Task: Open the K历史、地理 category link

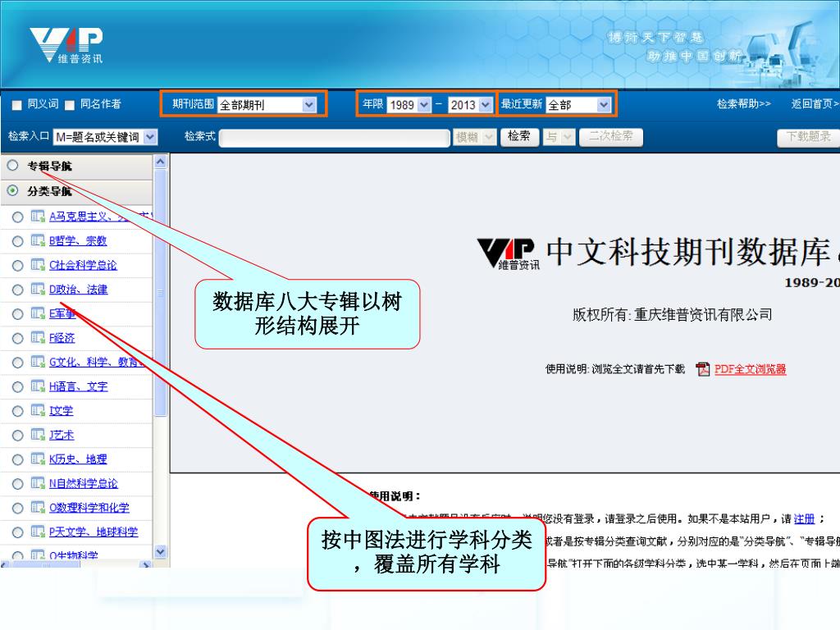Action: (x=78, y=459)
